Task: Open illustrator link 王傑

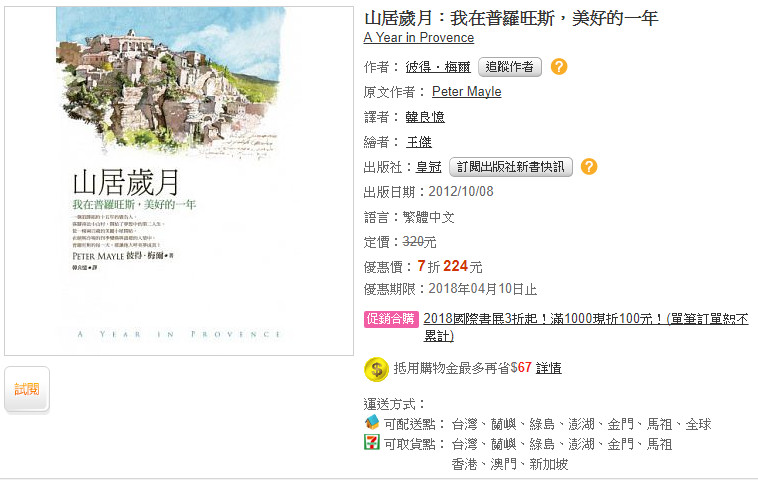Action: tap(419, 142)
